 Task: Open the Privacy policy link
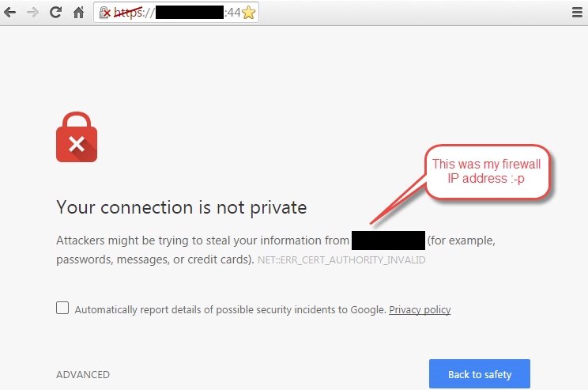[420, 309]
